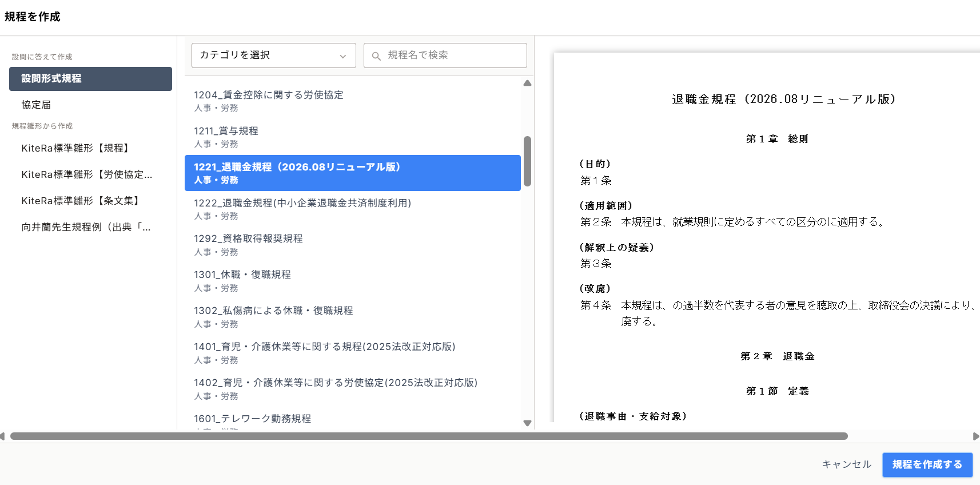Select 1302_私傷病による休職・復職規程
Viewport: 980px width, 485px height.
point(353,317)
